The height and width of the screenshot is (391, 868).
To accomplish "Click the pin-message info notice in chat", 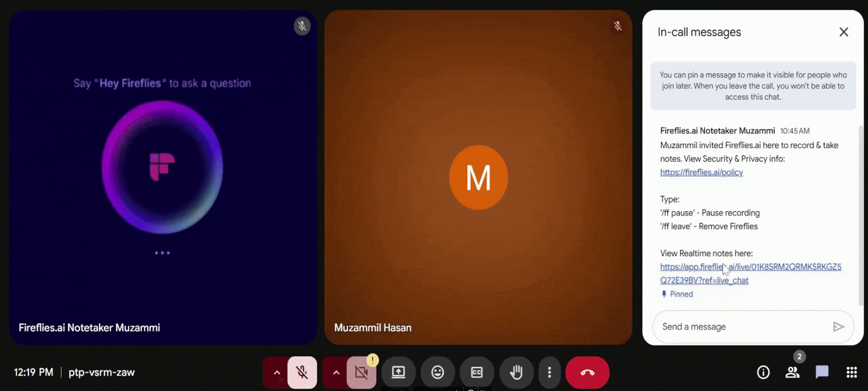I will coord(753,86).
